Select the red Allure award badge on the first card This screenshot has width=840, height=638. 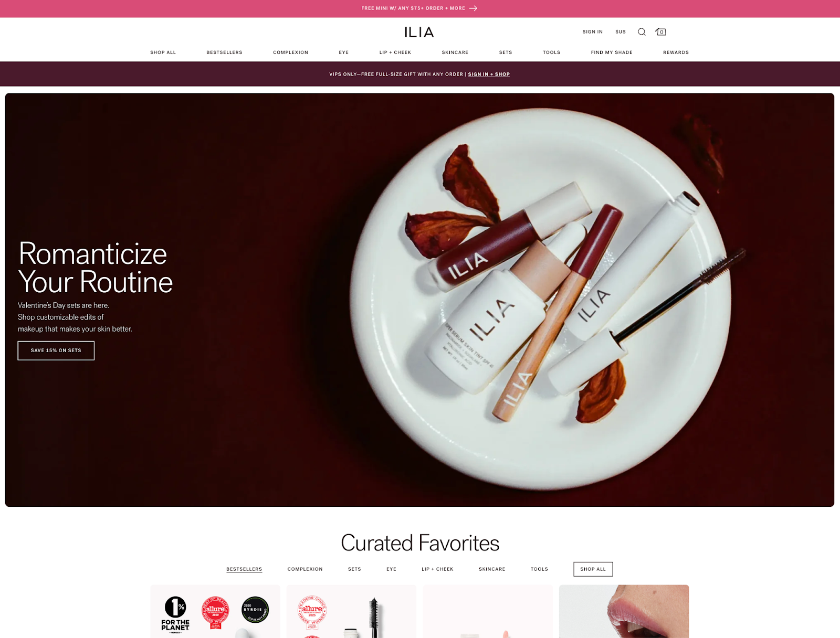pos(215,612)
